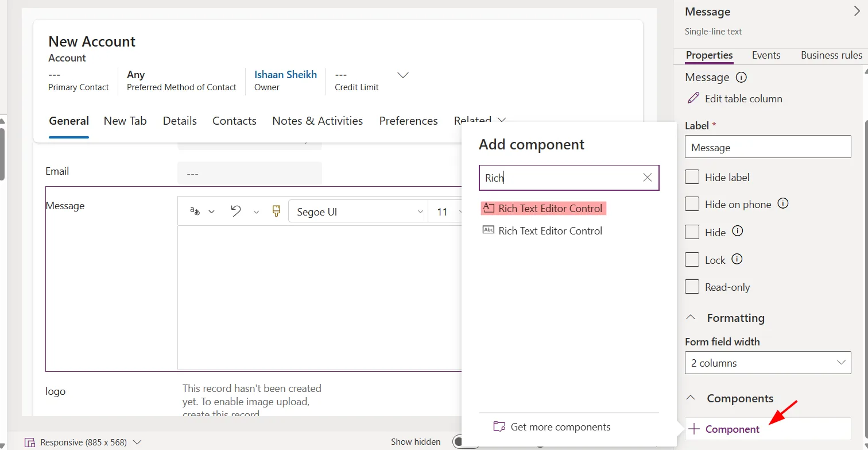
Task: Click the responsive layout icon at bottom
Action: pos(29,443)
